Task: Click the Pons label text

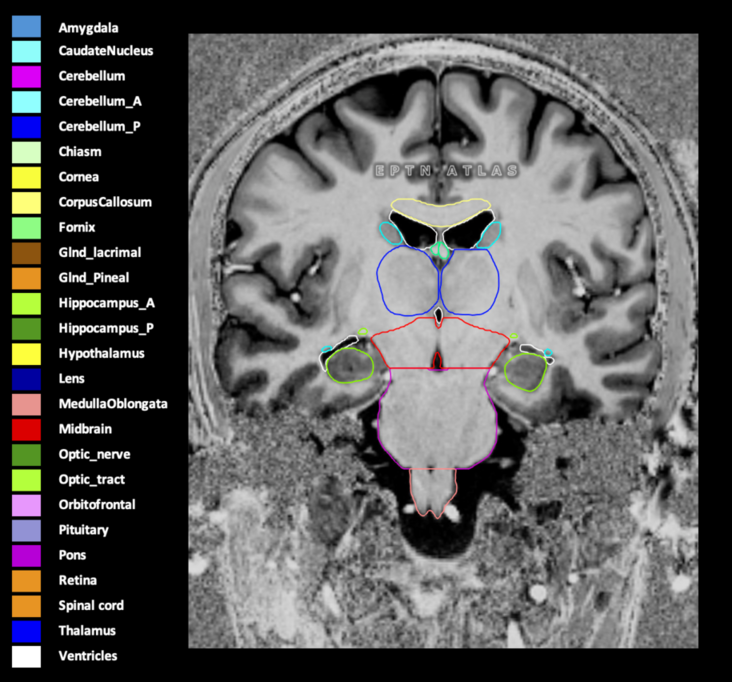Action: (x=72, y=555)
